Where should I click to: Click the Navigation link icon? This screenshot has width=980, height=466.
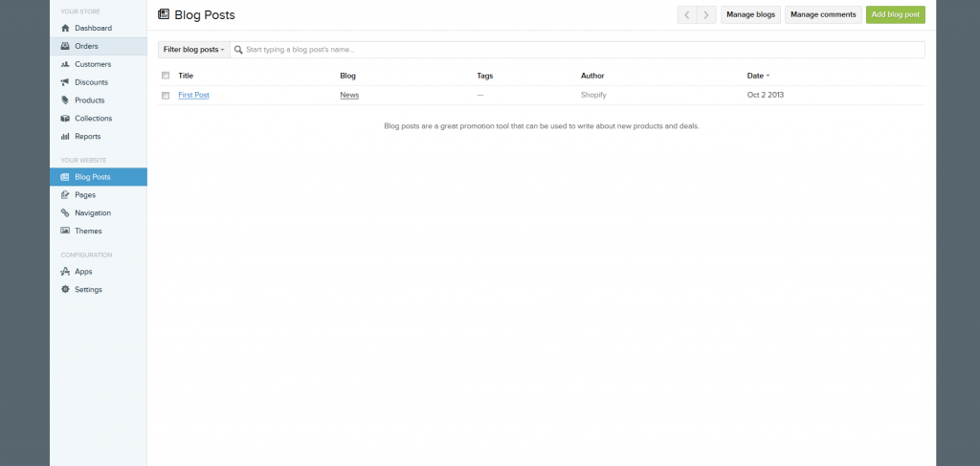[65, 213]
